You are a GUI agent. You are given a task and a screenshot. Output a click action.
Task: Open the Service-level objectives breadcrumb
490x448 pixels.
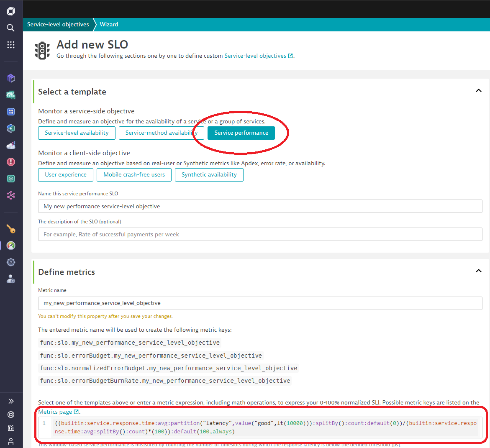[58, 24]
